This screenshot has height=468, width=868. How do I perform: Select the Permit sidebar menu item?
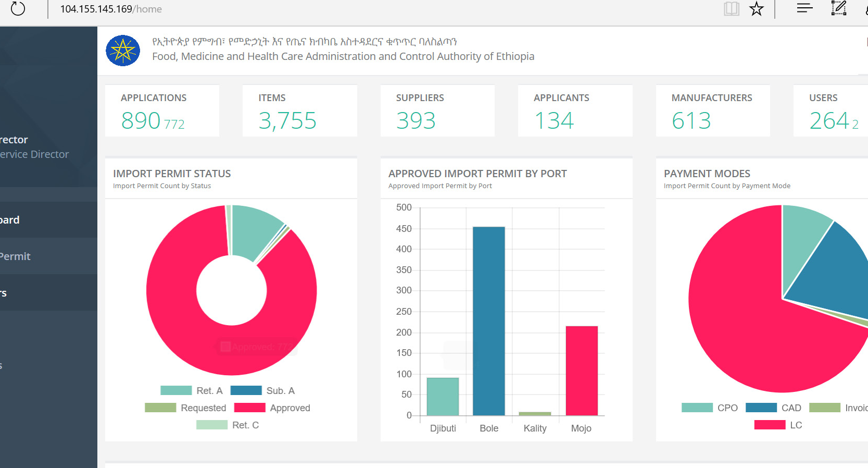tap(16, 256)
